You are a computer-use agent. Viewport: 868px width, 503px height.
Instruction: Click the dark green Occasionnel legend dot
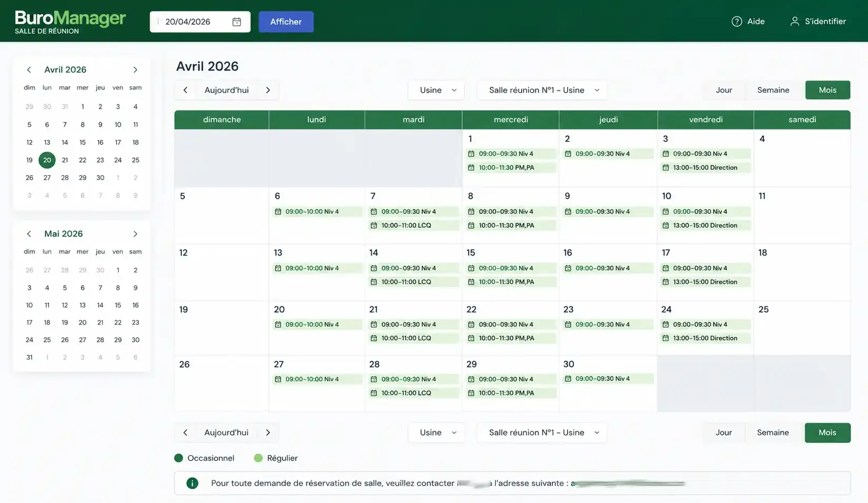[x=179, y=458]
